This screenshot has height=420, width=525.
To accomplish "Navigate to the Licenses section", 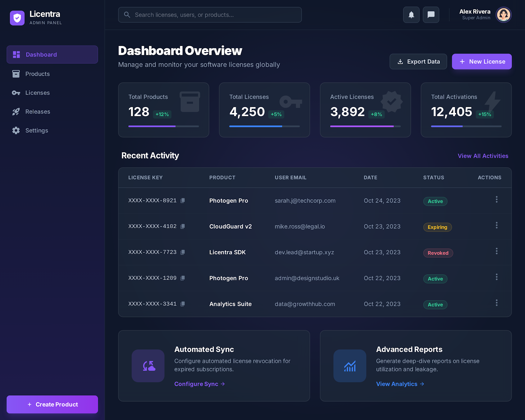I will click(37, 93).
